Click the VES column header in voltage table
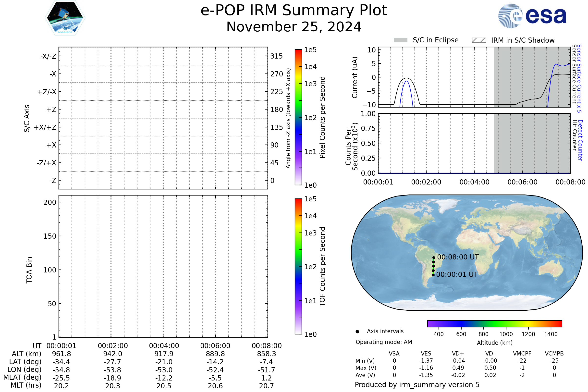Image resolution: width=588 pixels, height=392 pixels. (x=426, y=354)
